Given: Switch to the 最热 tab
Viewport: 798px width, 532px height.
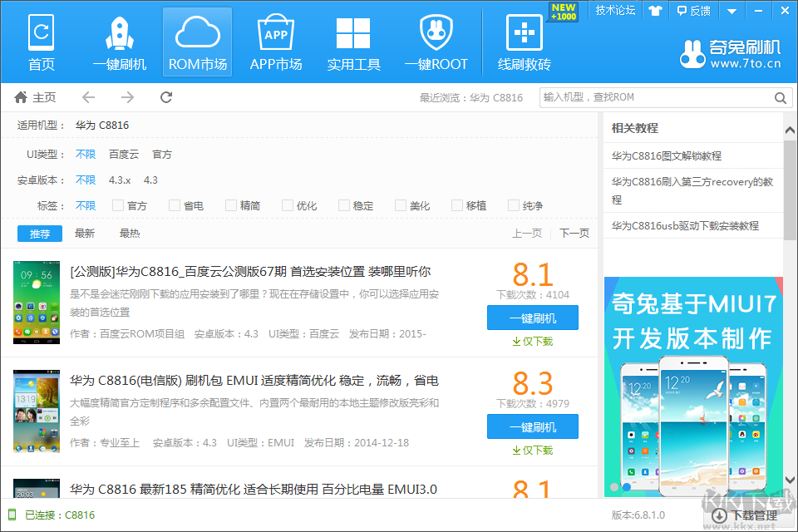Looking at the screenshot, I should 130,234.
